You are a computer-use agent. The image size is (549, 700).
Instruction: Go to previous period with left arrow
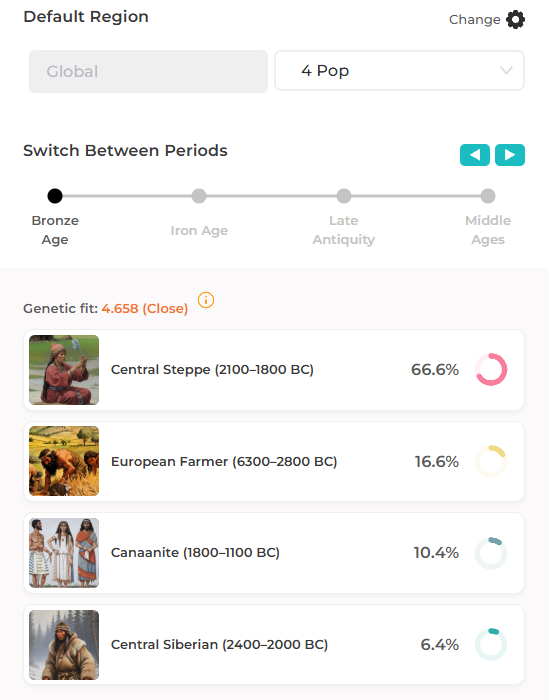pyautogui.click(x=474, y=155)
